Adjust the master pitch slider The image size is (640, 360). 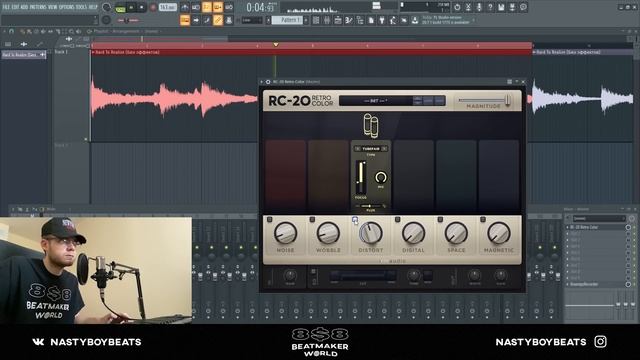pos(128,20)
